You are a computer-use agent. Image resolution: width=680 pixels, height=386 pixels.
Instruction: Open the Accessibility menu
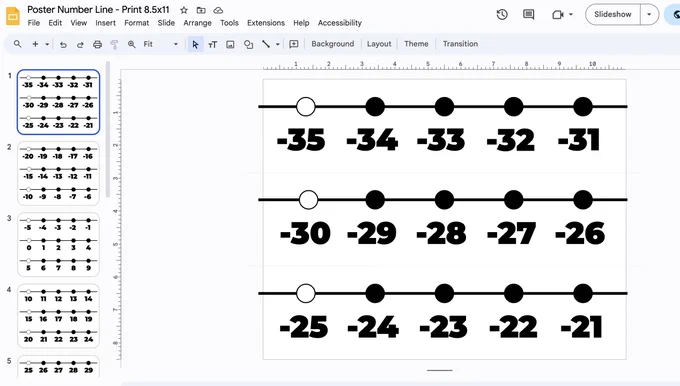[x=340, y=23]
